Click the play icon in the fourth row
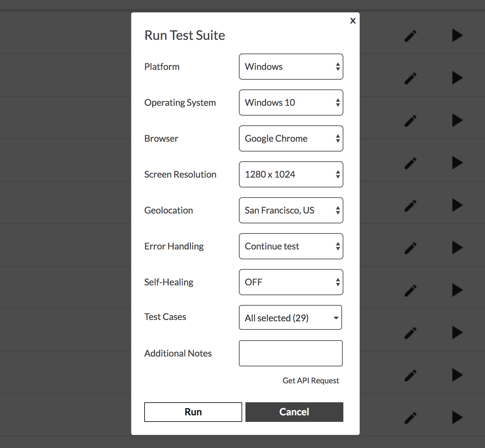Viewport: 485px width, 448px height. (x=457, y=163)
